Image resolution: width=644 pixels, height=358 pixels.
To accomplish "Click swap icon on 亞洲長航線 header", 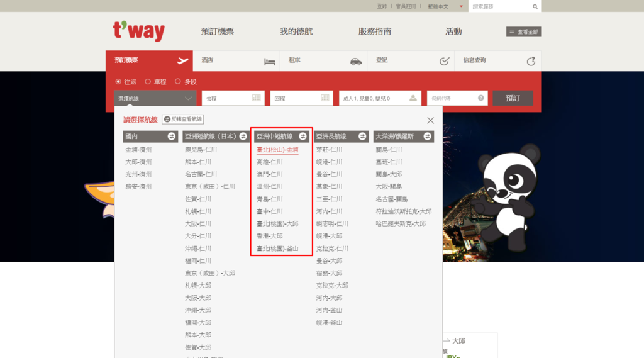I will 362,136.
